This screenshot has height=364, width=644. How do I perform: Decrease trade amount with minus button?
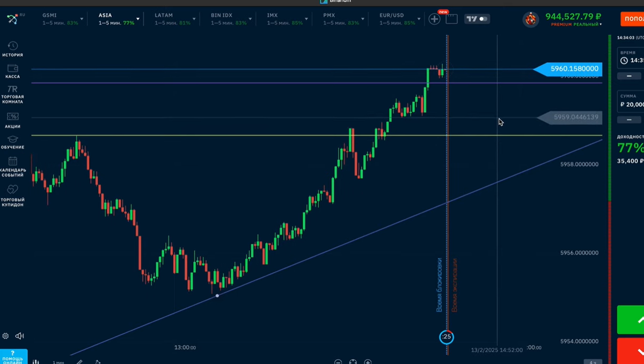point(629,120)
